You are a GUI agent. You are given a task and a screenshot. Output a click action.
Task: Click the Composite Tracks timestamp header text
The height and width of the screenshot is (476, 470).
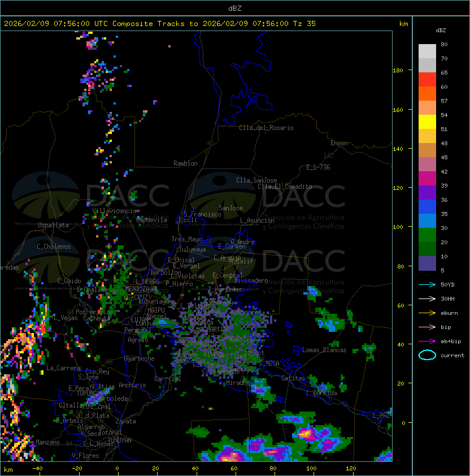160,24
